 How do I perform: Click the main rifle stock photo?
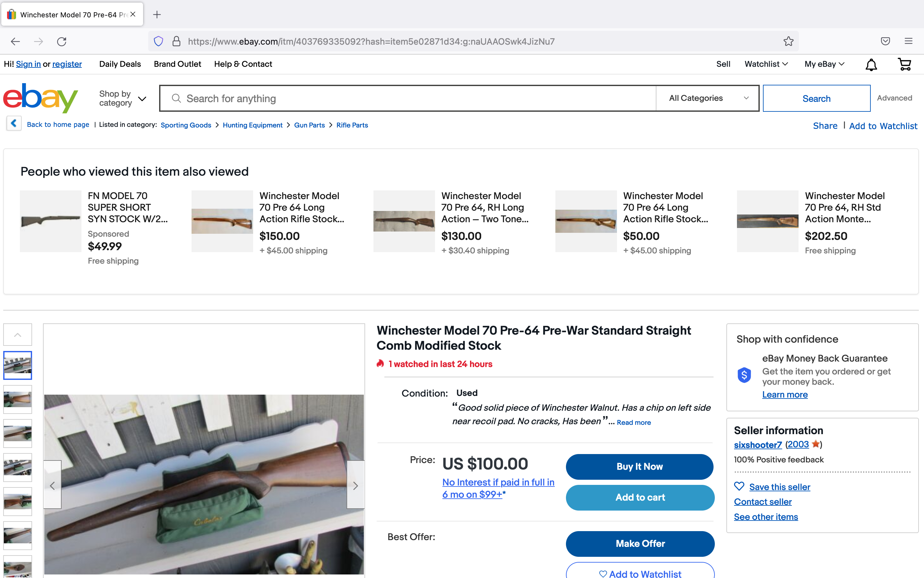[204, 484]
